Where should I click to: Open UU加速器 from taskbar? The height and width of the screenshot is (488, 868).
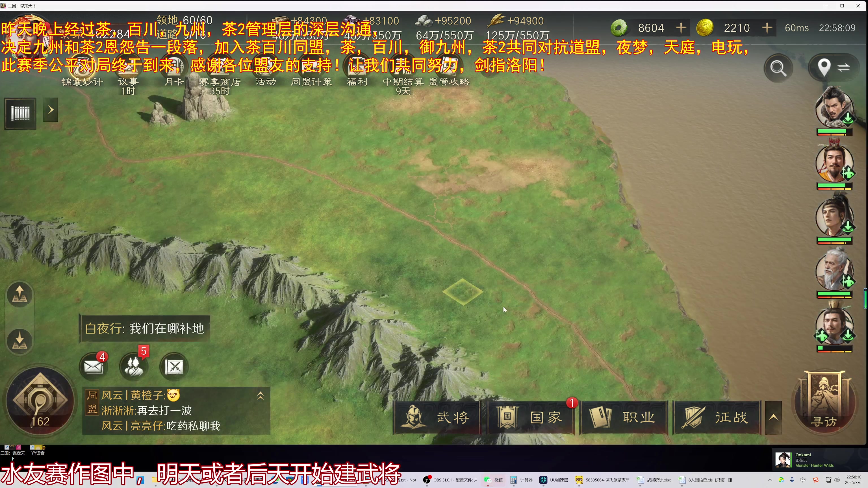554,480
